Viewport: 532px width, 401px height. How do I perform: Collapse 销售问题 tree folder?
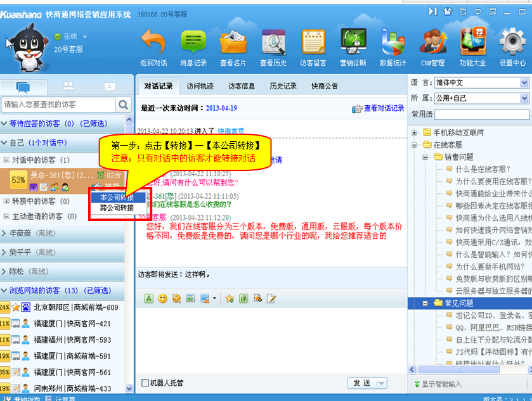(425, 157)
